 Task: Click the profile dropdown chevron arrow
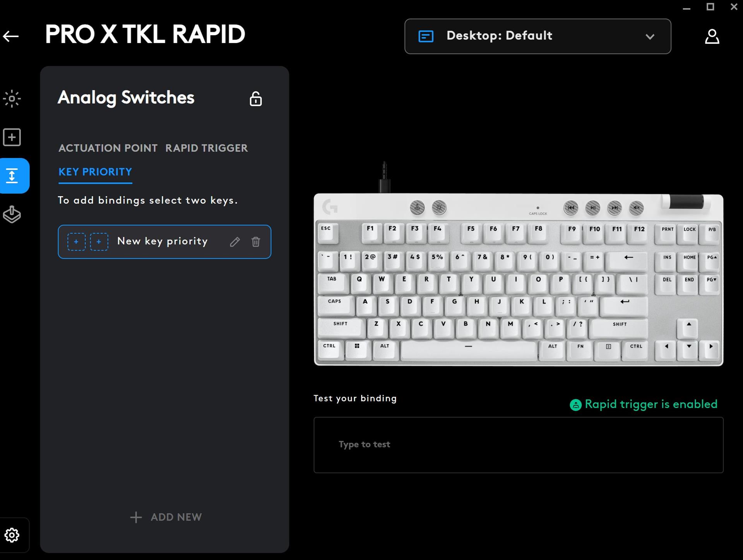(650, 37)
